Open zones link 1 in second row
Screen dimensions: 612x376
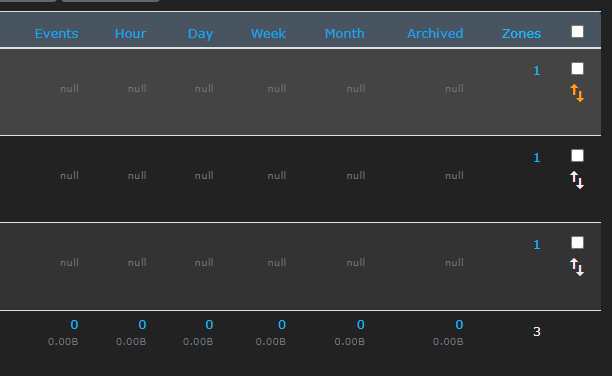537,158
